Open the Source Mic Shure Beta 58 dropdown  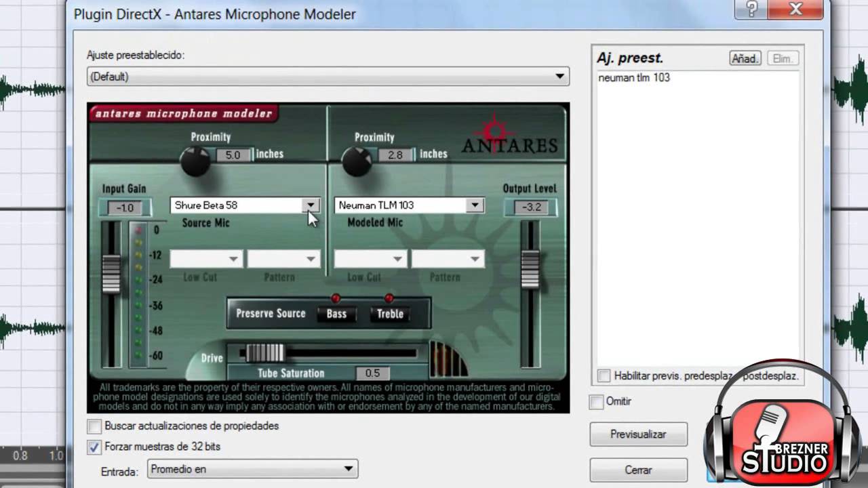tap(245, 205)
